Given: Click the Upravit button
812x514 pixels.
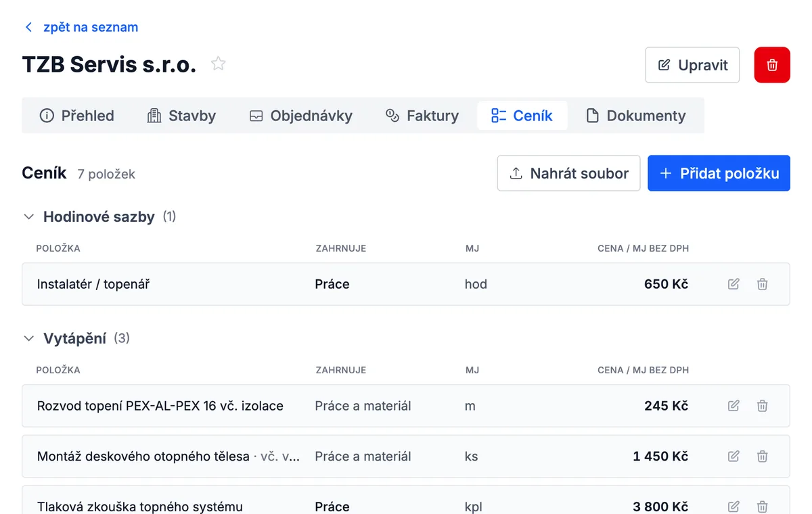Looking at the screenshot, I should 692,65.
